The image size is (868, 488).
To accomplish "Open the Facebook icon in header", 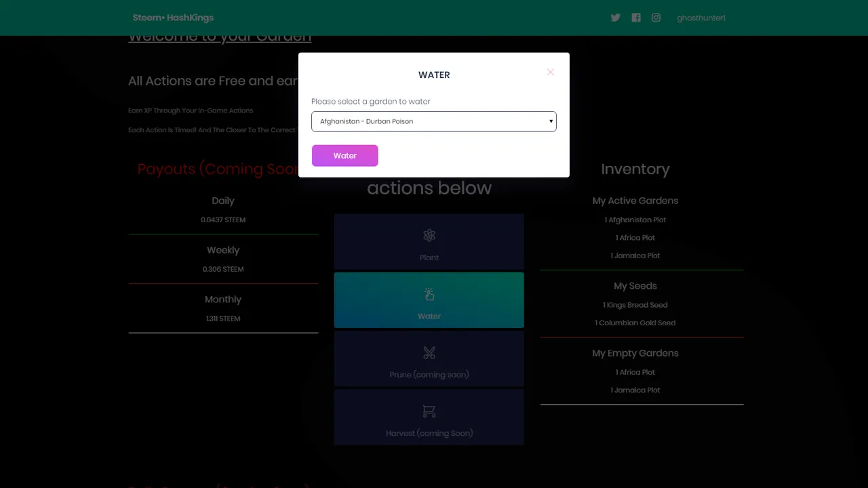I will [x=636, y=18].
